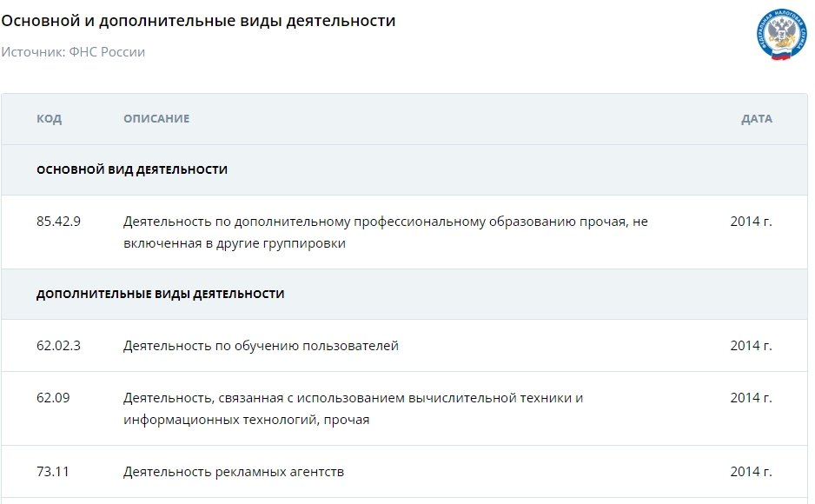This screenshot has width=815, height=504.
Task: Click activity code 73.11
Action: coord(53,472)
